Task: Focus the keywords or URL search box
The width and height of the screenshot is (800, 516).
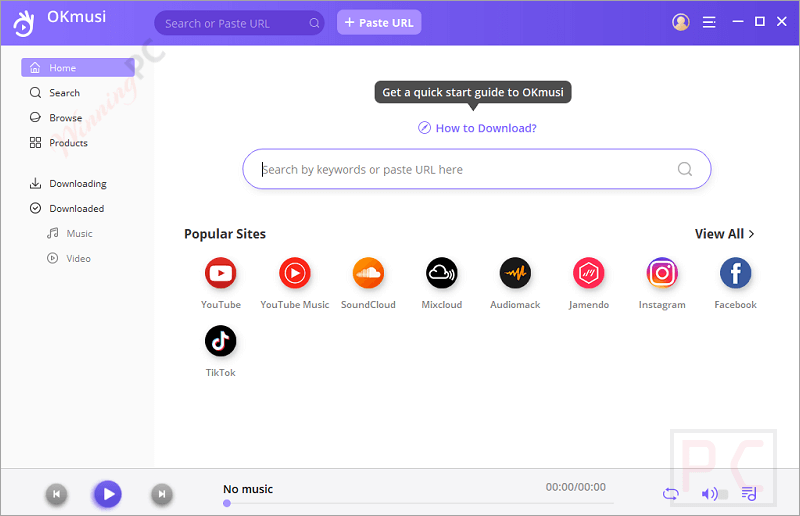Action: 477,169
